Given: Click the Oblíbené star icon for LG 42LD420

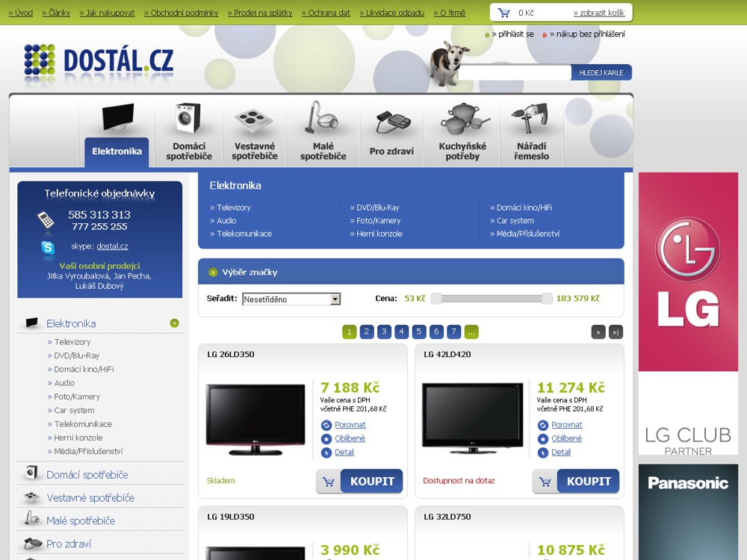Looking at the screenshot, I should tap(543, 438).
